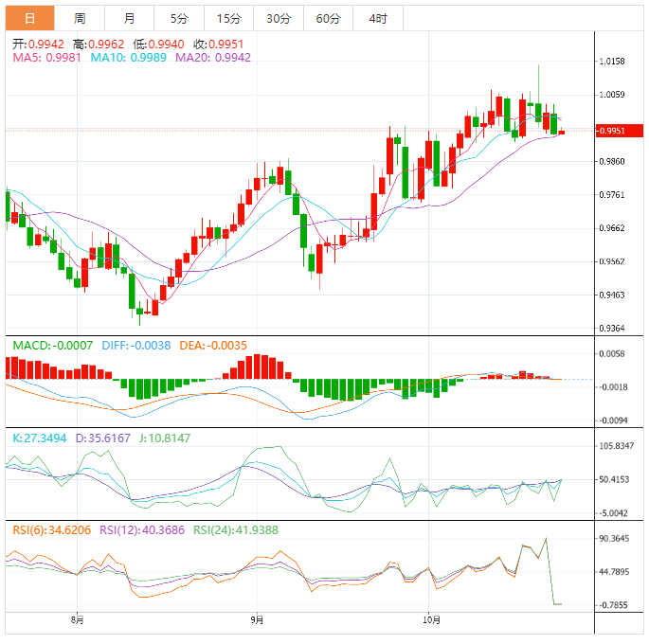Click the 0.9463 price axis label

[x=612, y=295]
